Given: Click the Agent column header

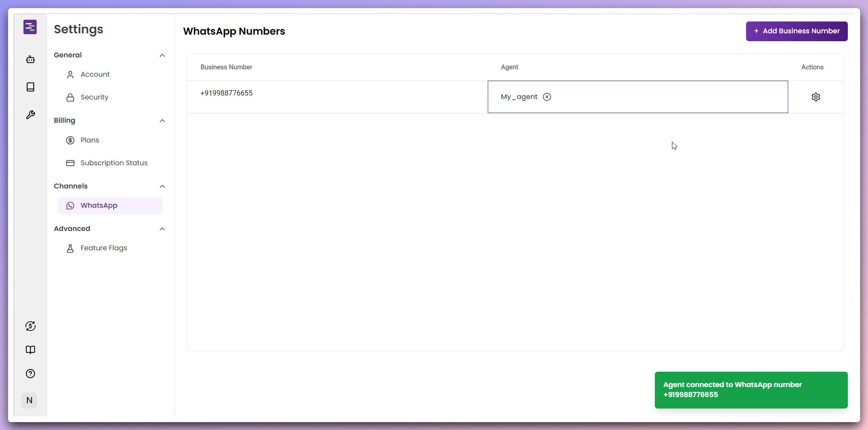Looking at the screenshot, I should point(509,67).
